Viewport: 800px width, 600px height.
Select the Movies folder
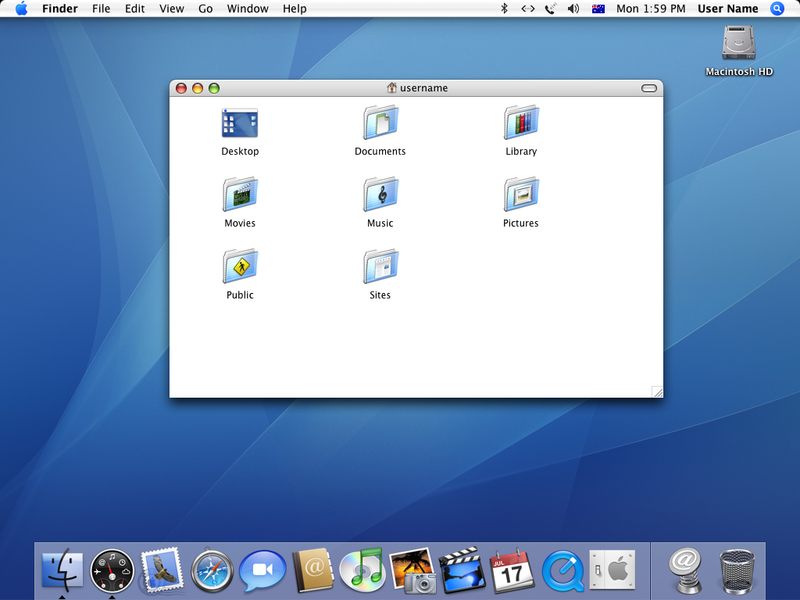click(240, 194)
